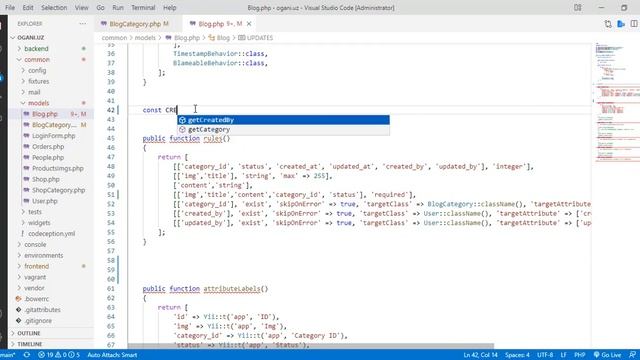Click the .gitattributes file icon
The image size is (640, 360).
tap(18, 310)
